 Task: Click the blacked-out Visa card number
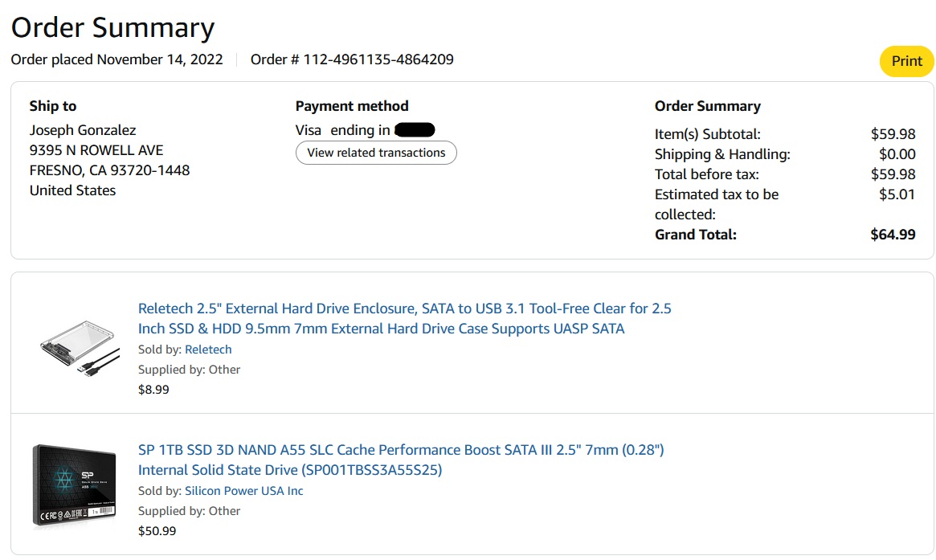tap(415, 130)
